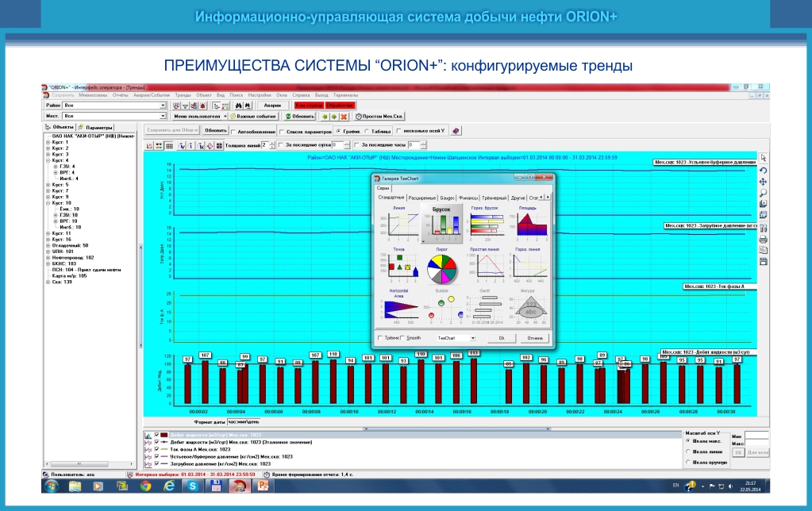Toggle the За последние часы checkbox

coord(357,145)
